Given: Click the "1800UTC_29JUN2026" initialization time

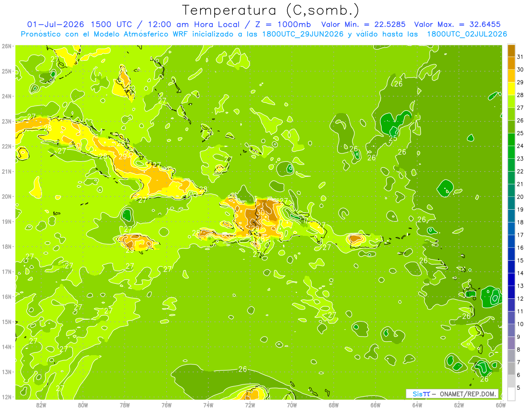Looking at the screenshot, I should coord(302,34).
